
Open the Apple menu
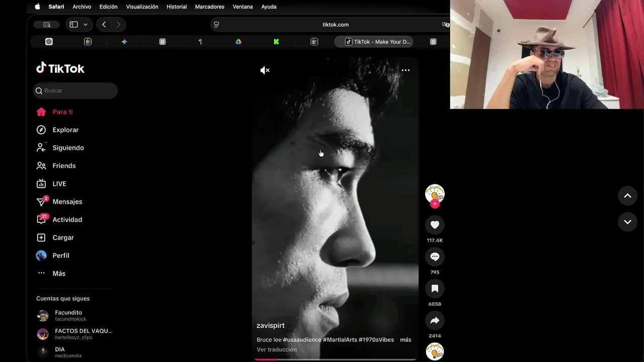(37, 7)
